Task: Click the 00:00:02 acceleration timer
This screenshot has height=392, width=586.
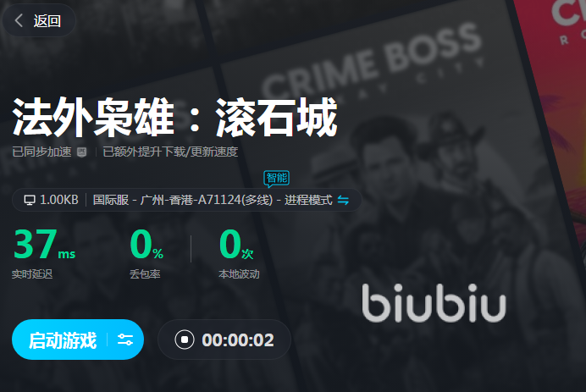Action: coord(238,340)
